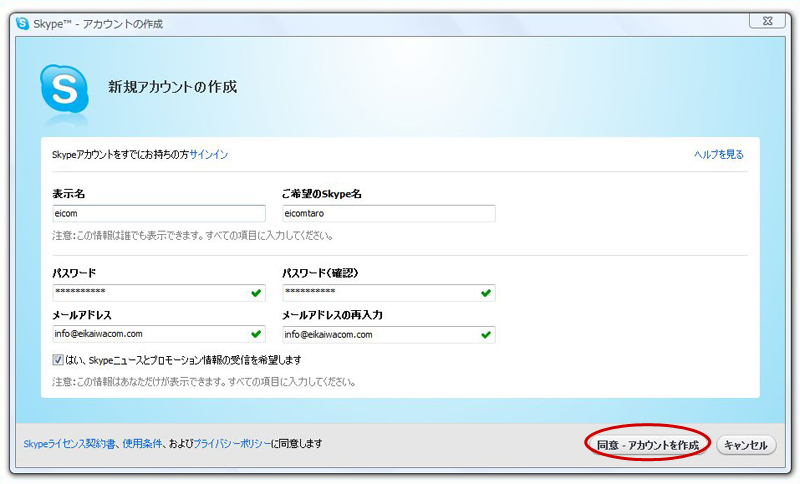Click the large Skype logo in the header
This screenshot has height=484, width=800.
coord(64,89)
